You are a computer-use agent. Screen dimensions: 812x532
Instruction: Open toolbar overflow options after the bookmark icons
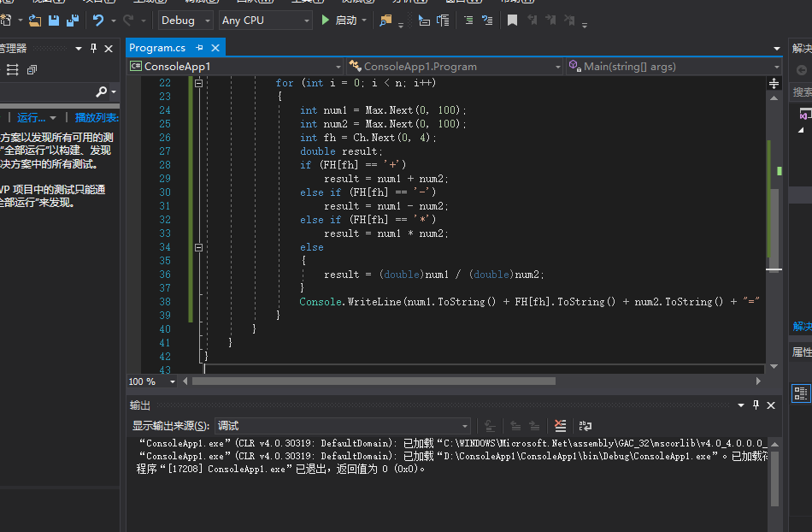pyautogui.click(x=585, y=24)
